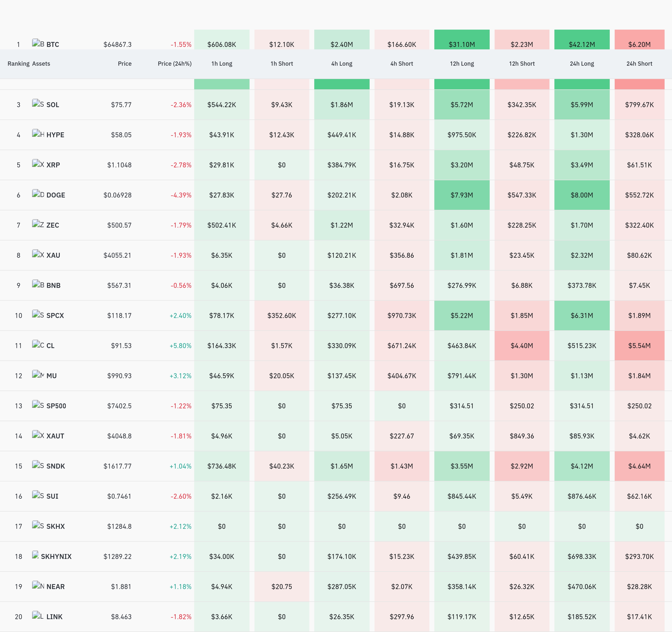Screen dimensions: 672x632
Task: Click the HYPE asset icon
Action: [38, 133]
